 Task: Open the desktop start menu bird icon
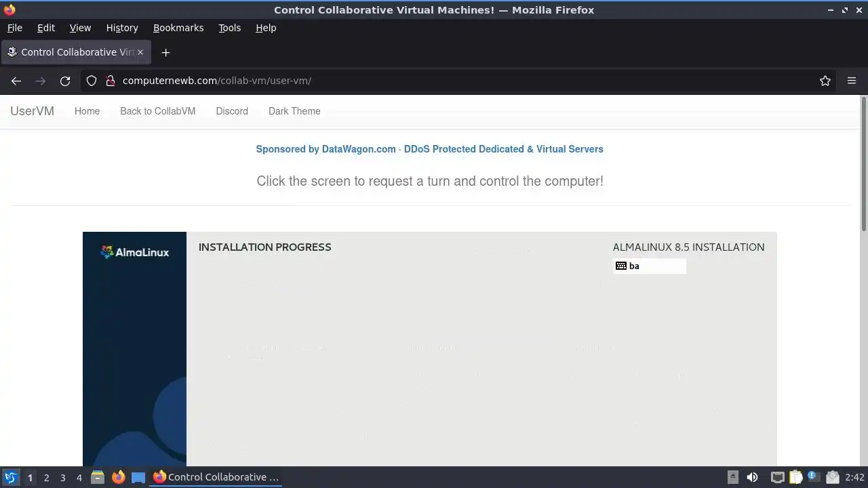click(x=10, y=477)
